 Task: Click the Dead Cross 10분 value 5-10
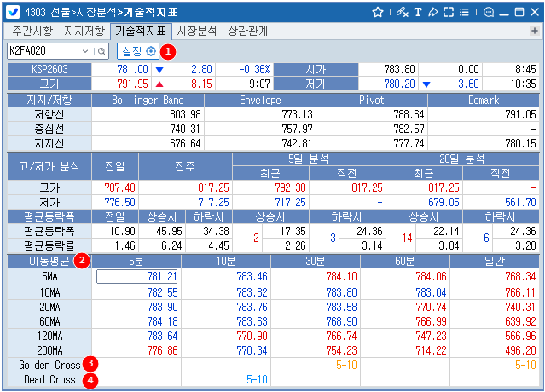click(256, 379)
